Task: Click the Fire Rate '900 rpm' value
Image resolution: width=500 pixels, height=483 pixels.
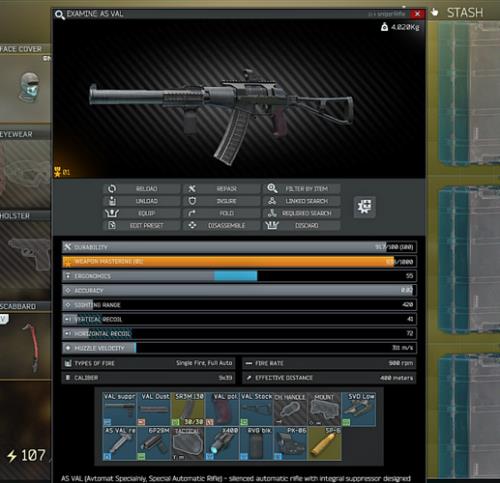Action: [401, 363]
